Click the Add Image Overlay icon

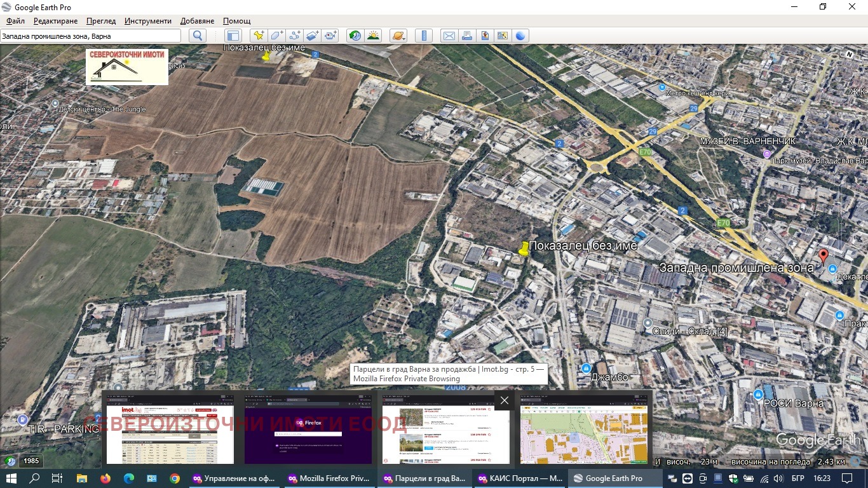pos(312,36)
